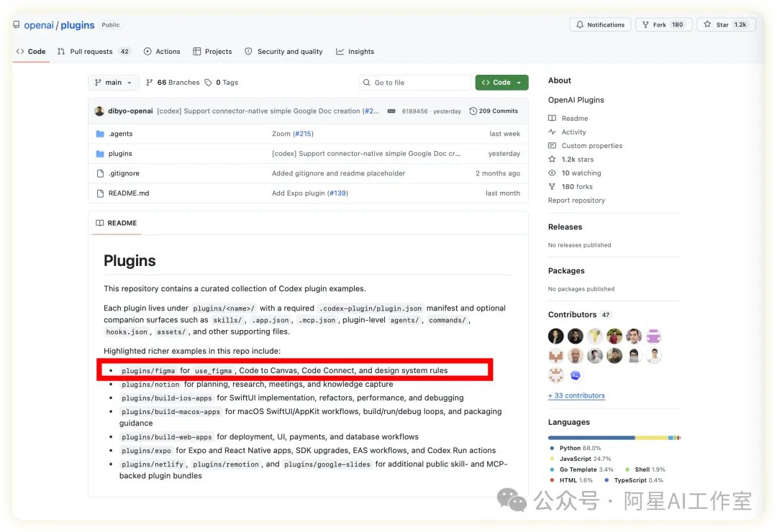Click Report repository link

tap(576, 201)
